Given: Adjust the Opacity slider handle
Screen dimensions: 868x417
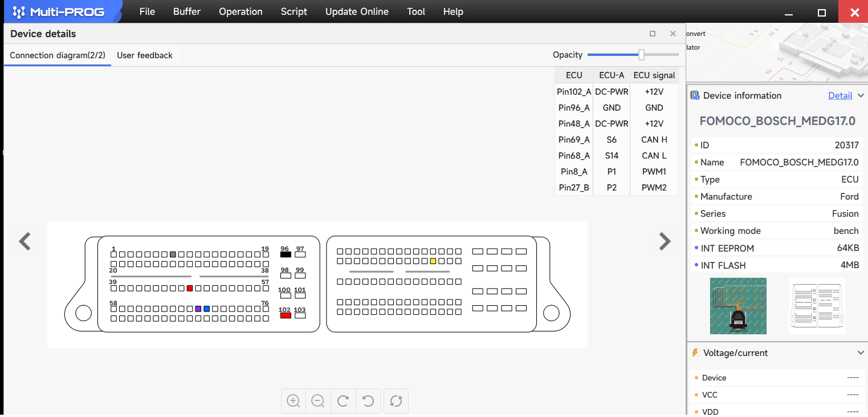Looking at the screenshot, I should click(641, 55).
